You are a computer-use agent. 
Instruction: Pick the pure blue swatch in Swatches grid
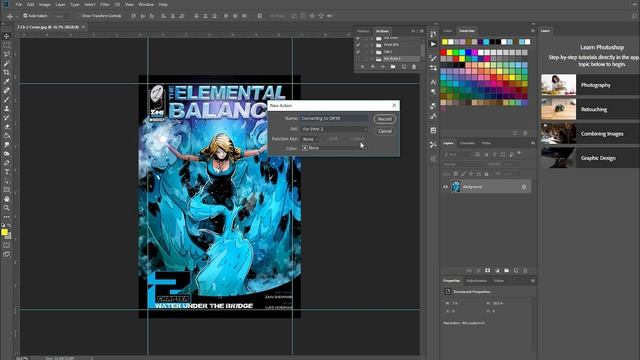tap(468, 52)
